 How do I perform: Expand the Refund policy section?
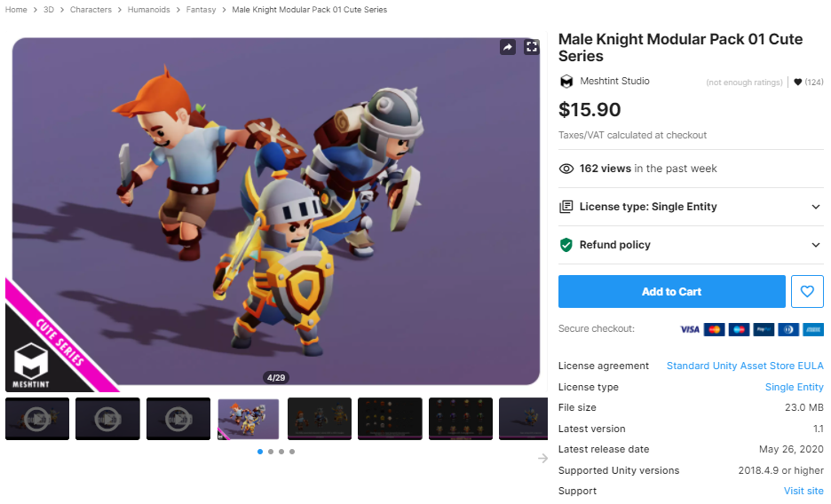(x=816, y=245)
